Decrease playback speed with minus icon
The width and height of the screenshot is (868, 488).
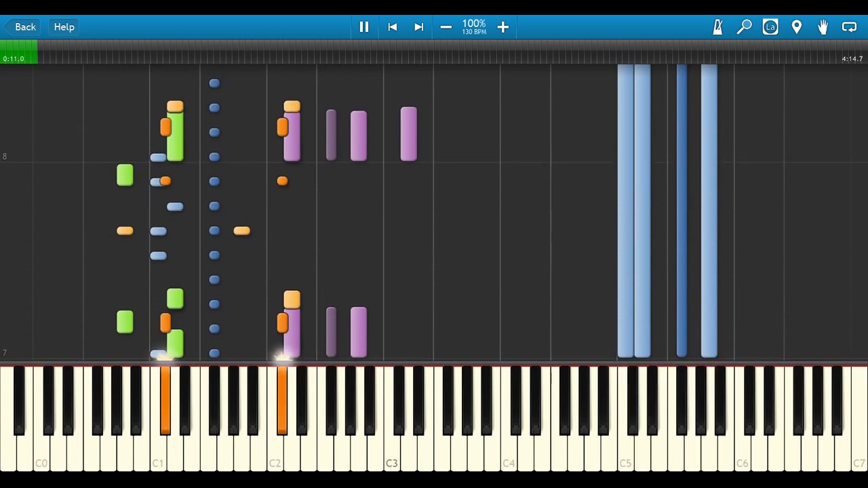click(x=446, y=27)
